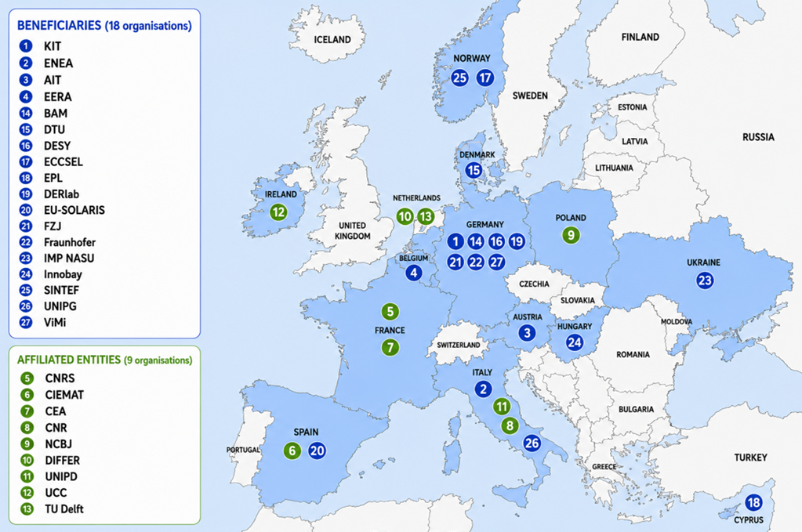Click ViMi legend entry
The width and height of the screenshot is (802, 532).
pos(55,323)
